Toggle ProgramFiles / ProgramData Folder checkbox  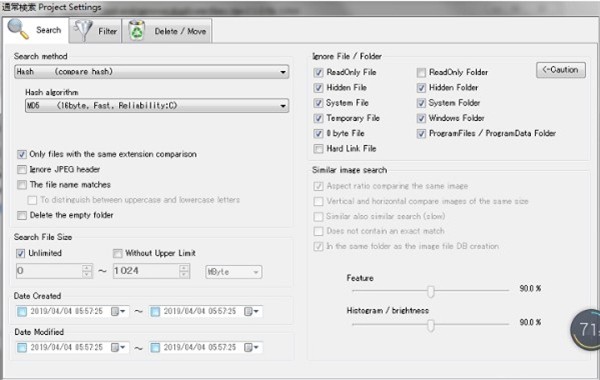421,134
